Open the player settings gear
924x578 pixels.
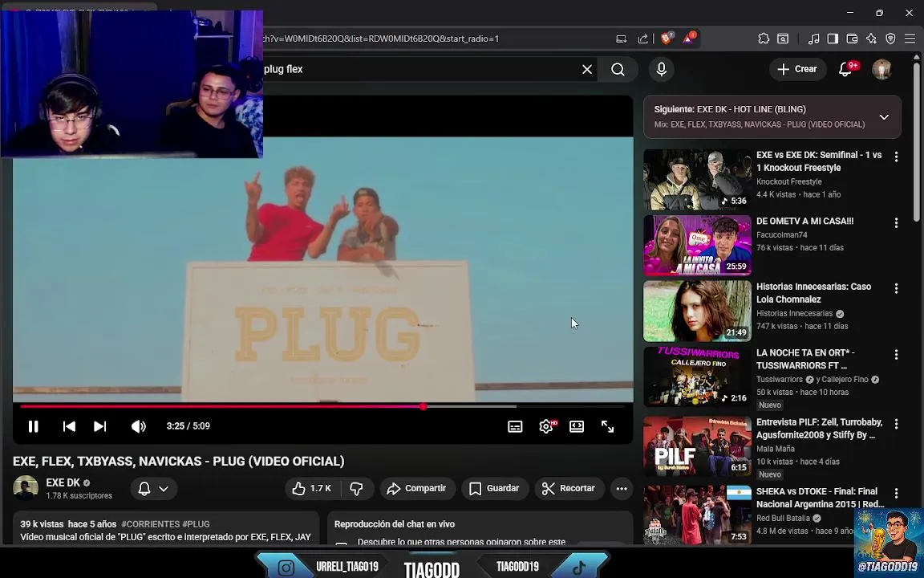coord(546,426)
